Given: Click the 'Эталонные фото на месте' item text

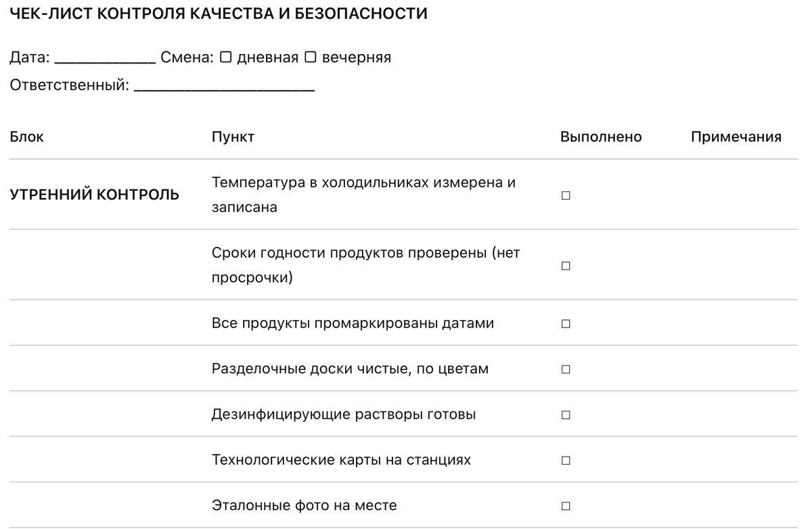Looking at the screenshot, I should [x=304, y=505].
